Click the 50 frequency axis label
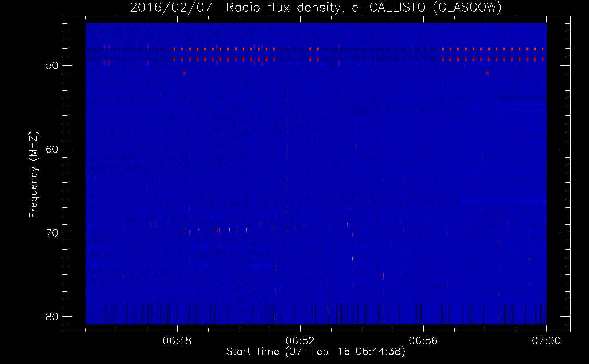 click(52, 66)
